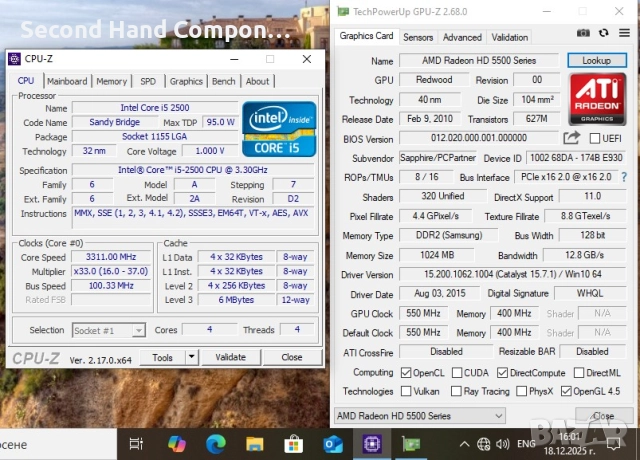
Task: Click the GPU-Z title bar app icon
Action: click(x=343, y=11)
